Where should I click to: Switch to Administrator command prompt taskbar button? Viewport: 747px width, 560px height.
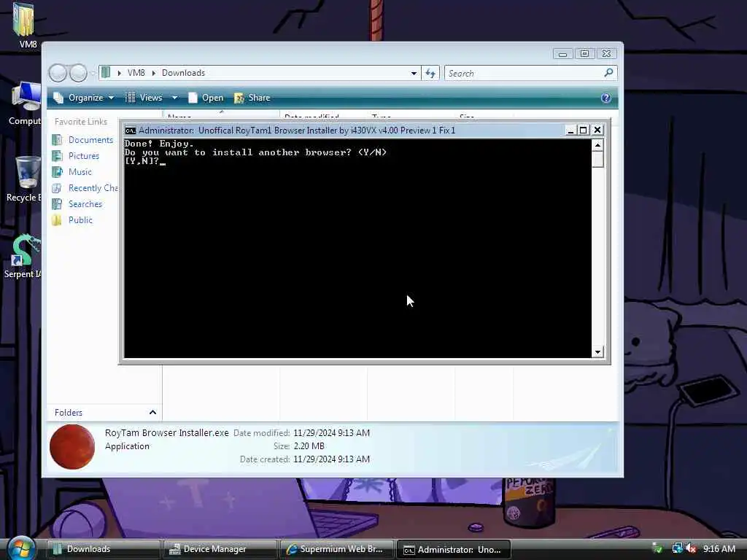[454, 549]
